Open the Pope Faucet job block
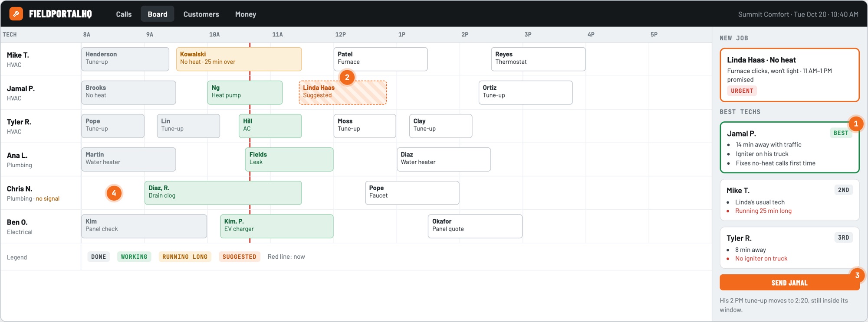The image size is (868, 322). pyautogui.click(x=412, y=192)
